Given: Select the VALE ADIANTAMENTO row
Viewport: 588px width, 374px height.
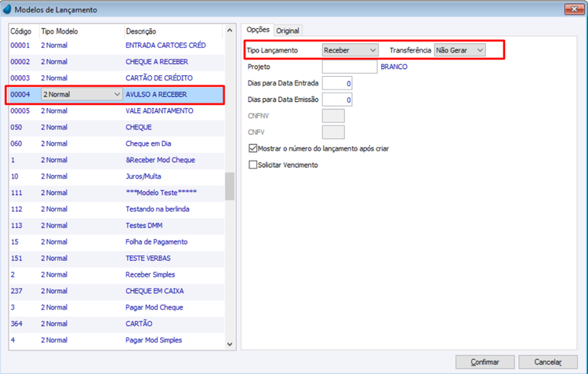Looking at the screenshot, I should (x=117, y=111).
